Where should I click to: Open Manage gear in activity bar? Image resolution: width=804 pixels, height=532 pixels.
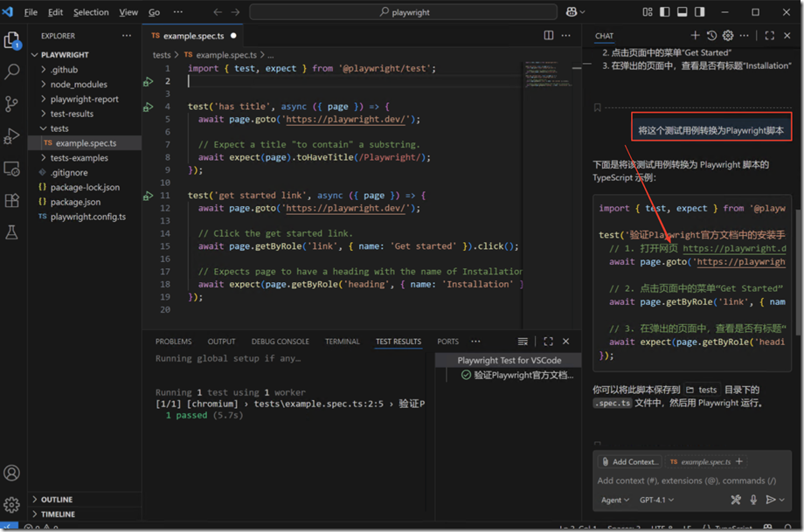click(x=11, y=505)
